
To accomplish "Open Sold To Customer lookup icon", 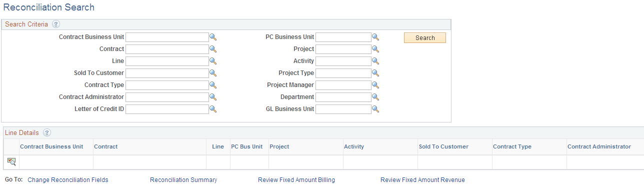I will tap(212, 73).
